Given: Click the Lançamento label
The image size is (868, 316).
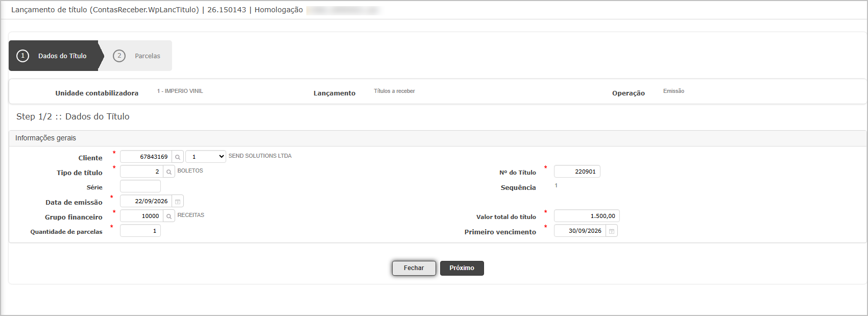Looking at the screenshot, I should point(334,93).
